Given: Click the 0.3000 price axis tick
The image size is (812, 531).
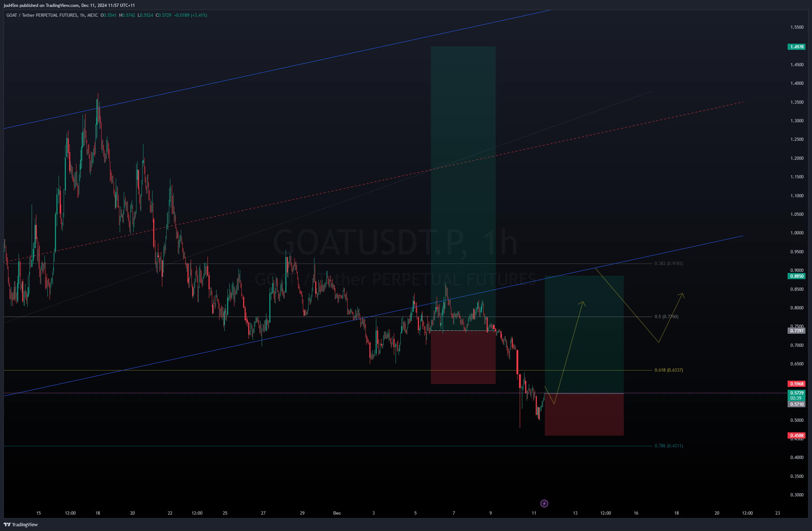Looking at the screenshot, I should point(797,495).
